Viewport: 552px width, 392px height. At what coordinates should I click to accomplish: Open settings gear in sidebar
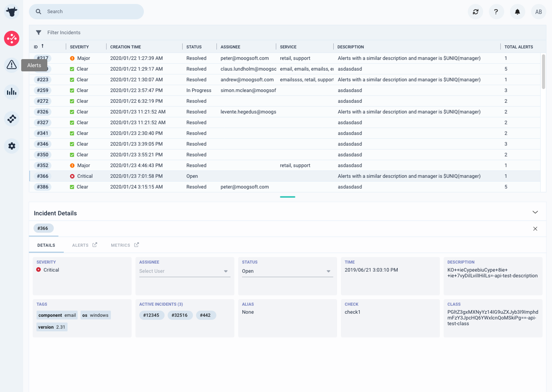tap(12, 146)
